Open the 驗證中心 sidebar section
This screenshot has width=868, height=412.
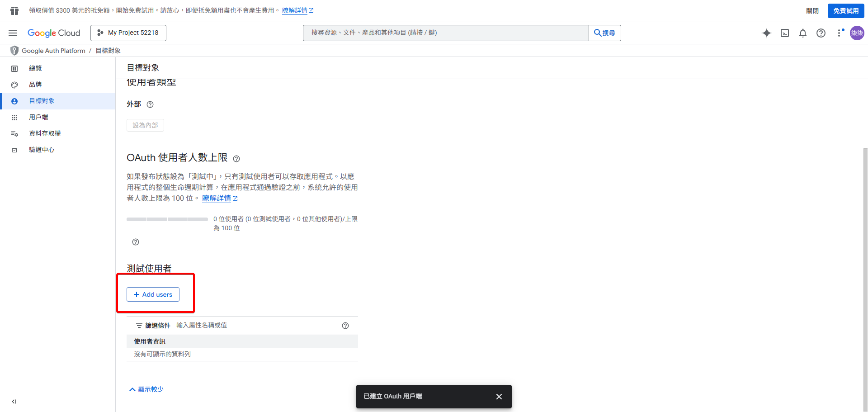click(x=42, y=149)
